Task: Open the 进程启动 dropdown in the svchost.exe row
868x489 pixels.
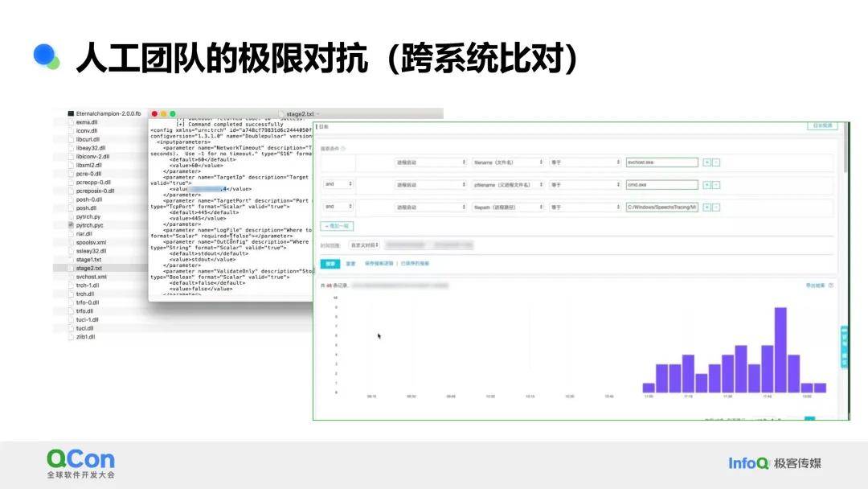Action: [431, 162]
